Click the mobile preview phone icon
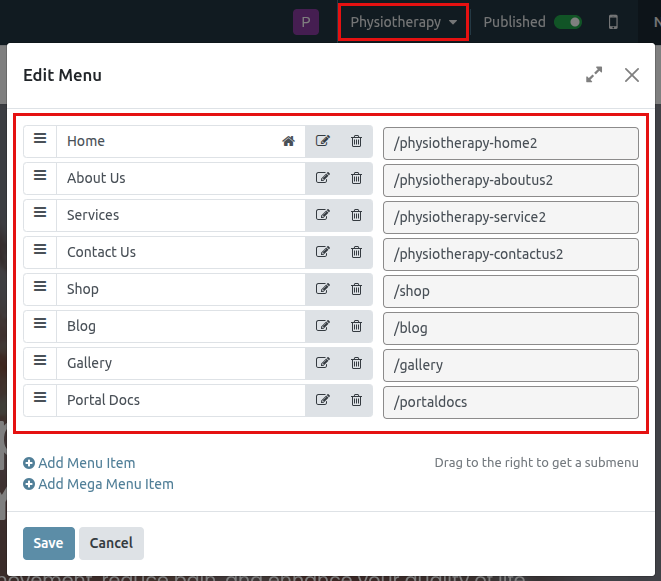661x581 pixels. click(x=613, y=22)
